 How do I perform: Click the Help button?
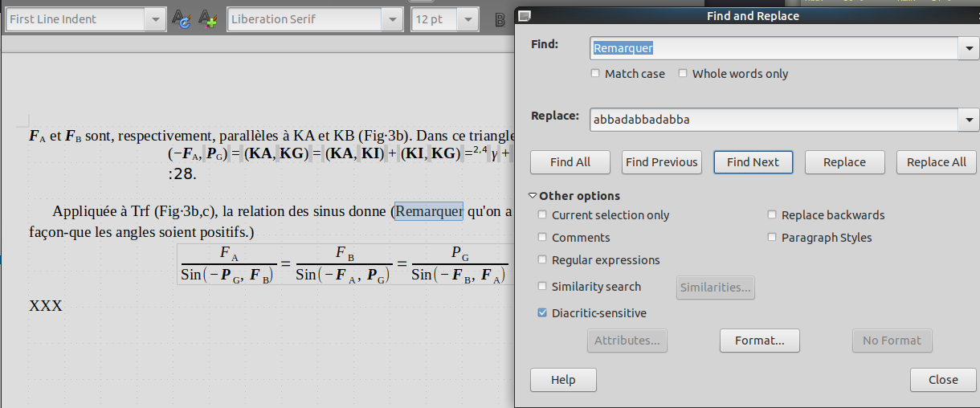563,380
